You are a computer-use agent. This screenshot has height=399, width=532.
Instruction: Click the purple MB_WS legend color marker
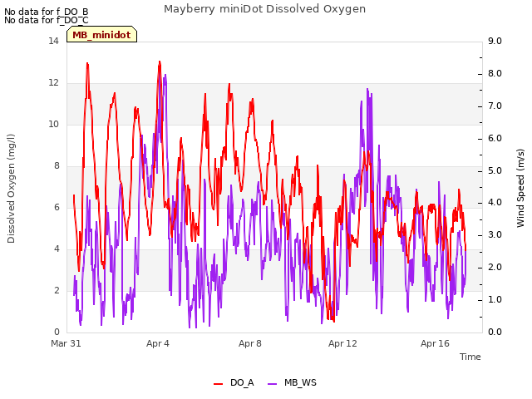(x=273, y=384)
